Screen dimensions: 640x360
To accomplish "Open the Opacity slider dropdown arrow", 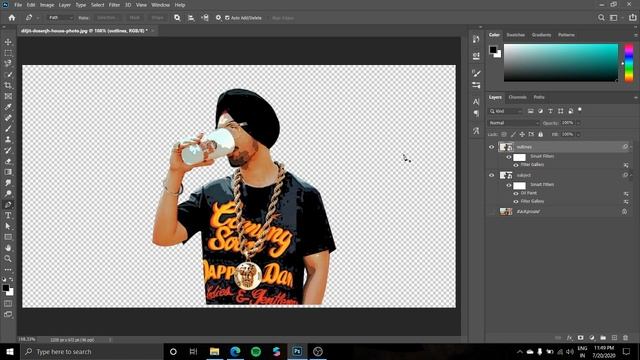I will point(578,123).
